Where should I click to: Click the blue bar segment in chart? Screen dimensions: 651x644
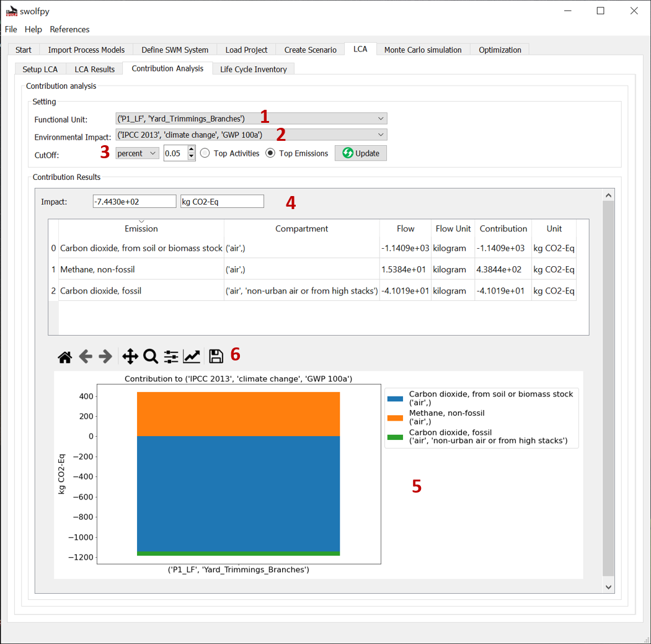tap(238, 494)
